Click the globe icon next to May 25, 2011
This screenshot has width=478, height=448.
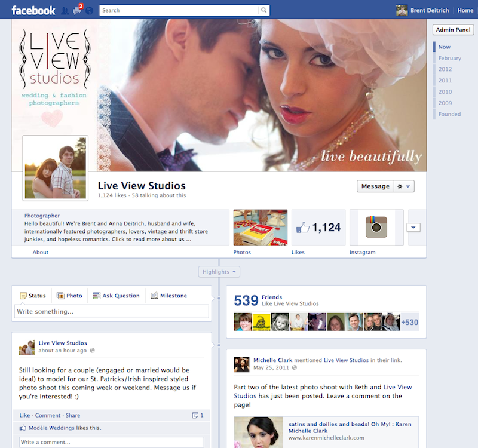pos(295,367)
